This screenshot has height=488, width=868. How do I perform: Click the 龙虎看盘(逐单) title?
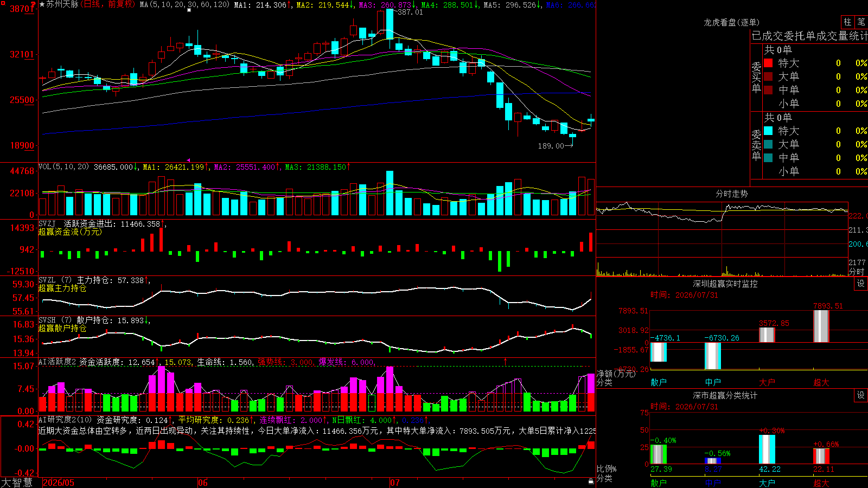point(732,22)
